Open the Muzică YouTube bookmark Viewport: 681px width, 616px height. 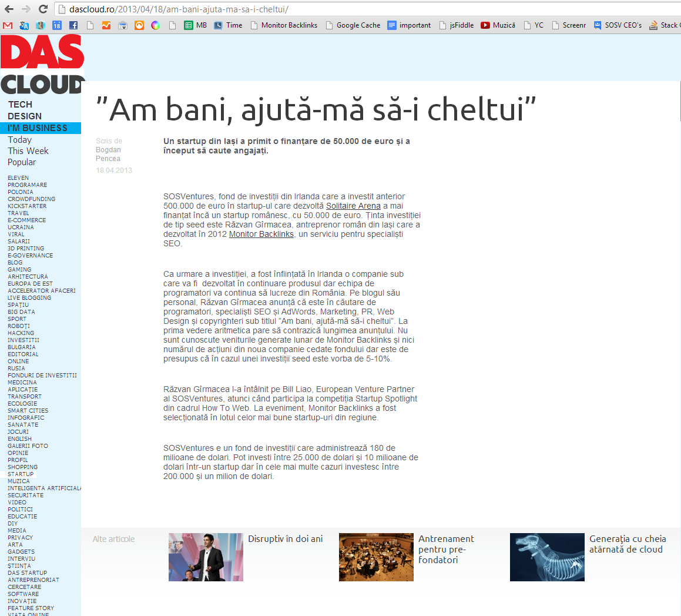[498, 25]
